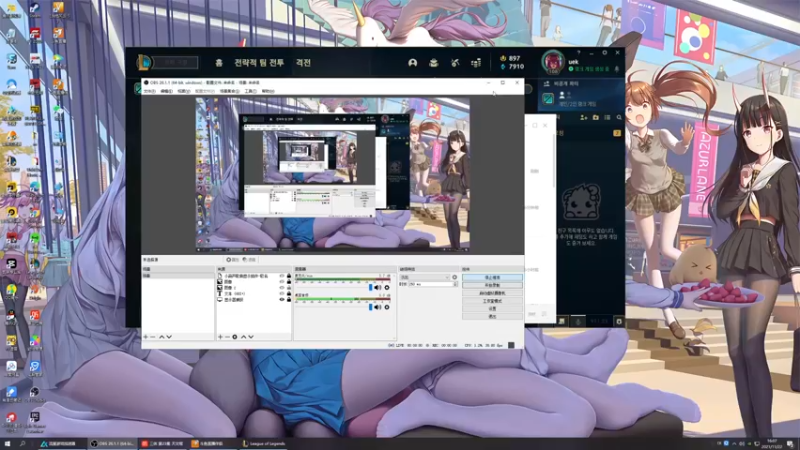This screenshot has width=800, height=450.
Task: Mute the 桌面音频 mixer track speaker
Action: point(378,307)
